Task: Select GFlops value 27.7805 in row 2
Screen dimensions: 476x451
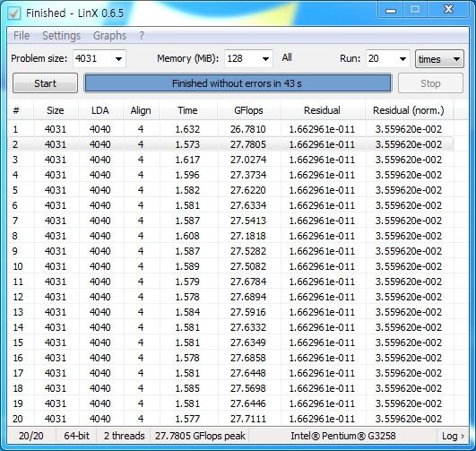Action: [248, 144]
